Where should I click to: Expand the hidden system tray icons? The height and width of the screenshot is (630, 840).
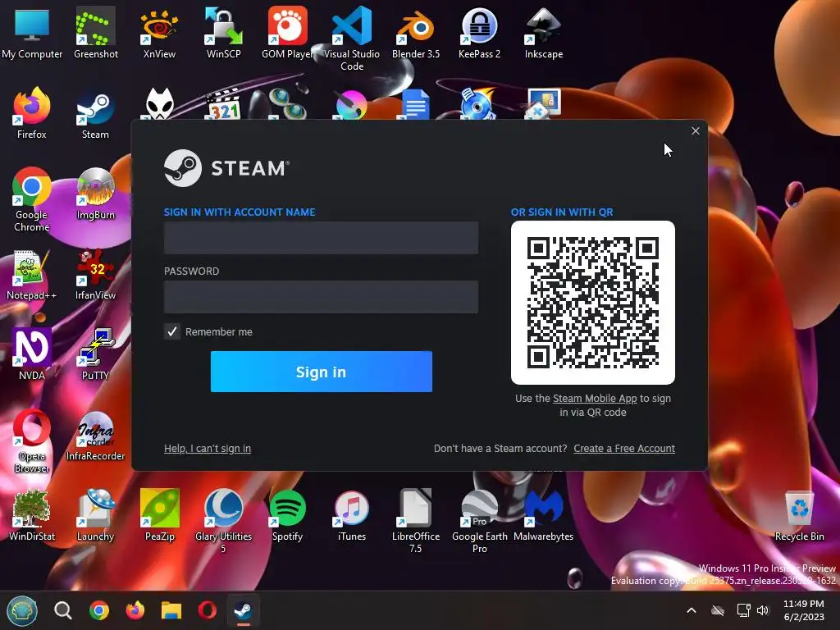pos(692,610)
